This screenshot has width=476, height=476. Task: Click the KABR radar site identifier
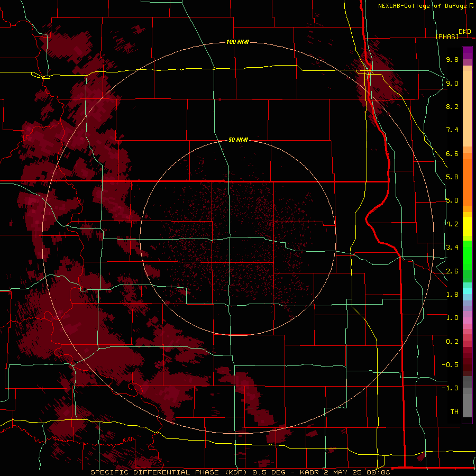tap(309, 472)
